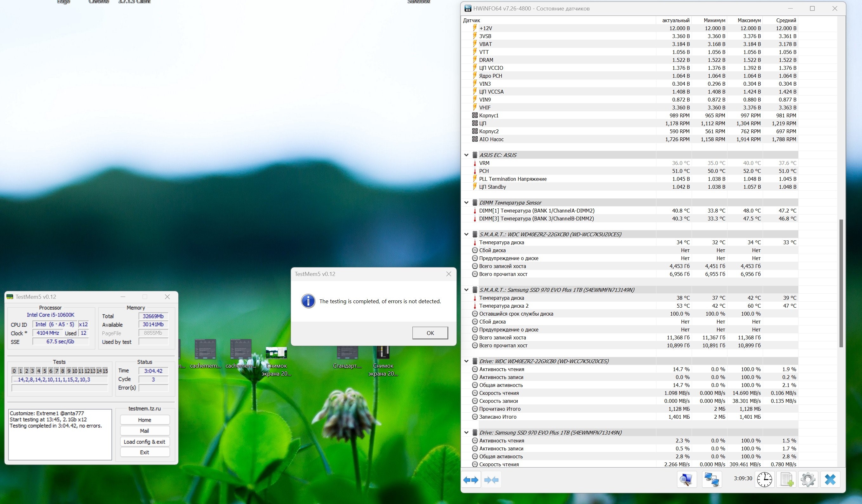The width and height of the screenshot is (862, 504).
Task: Collapse the S.M.A.R.T. Samsung SSD 970 group
Action: [x=466, y=290]
